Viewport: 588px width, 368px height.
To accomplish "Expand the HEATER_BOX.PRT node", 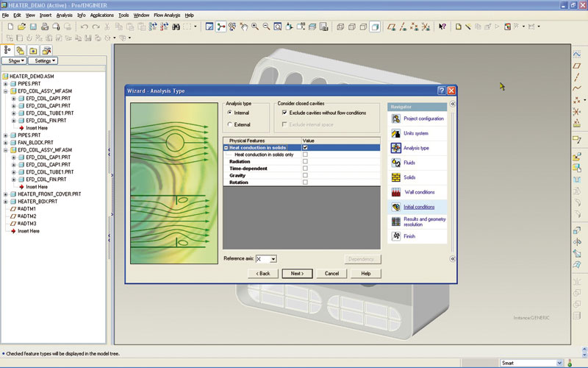I will click(5, 202).
